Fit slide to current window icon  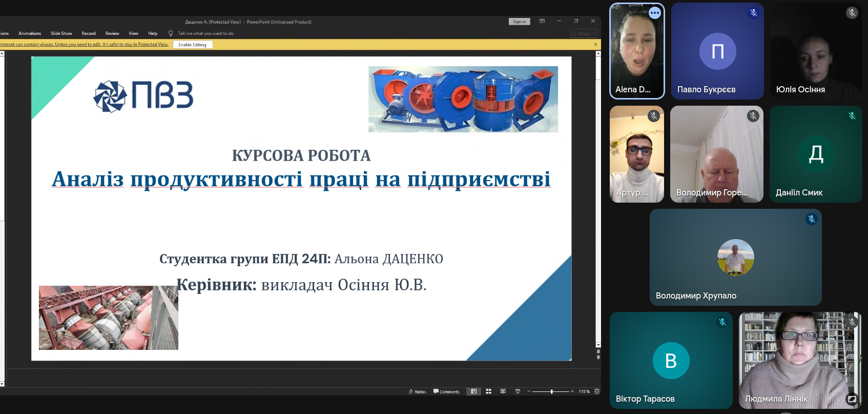click(597, 391)
